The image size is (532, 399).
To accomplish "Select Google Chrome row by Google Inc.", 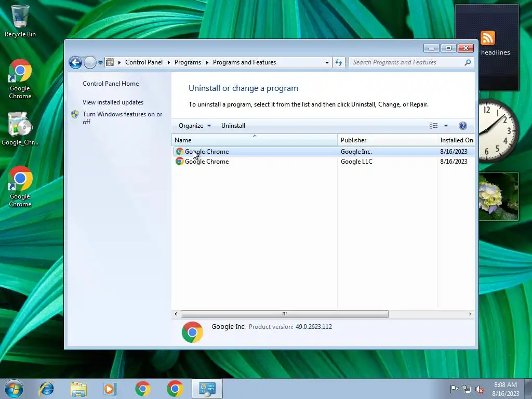I will pyautogui.click(x=324, y=152).
